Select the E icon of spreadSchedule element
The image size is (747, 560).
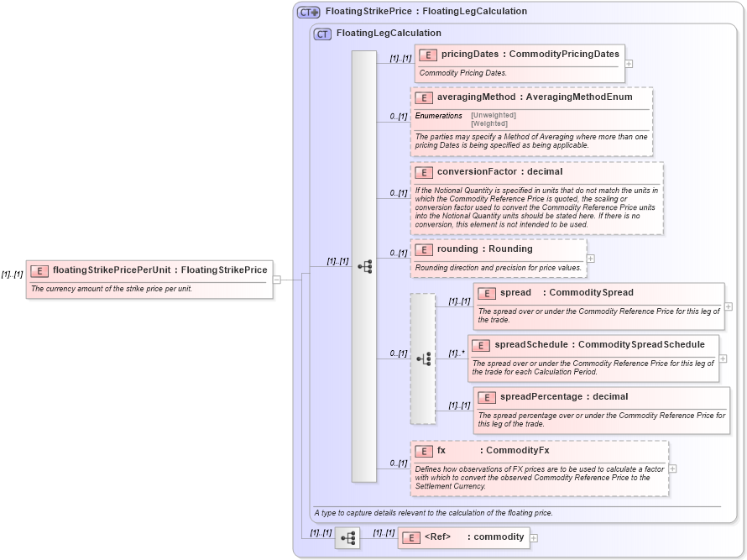pos(481,345)
